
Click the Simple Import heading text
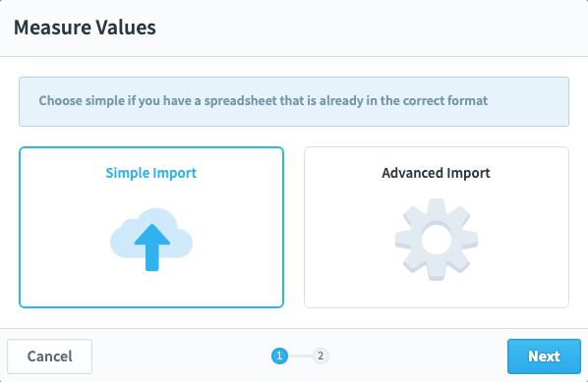pyautogui.click(x=151, y=173)
